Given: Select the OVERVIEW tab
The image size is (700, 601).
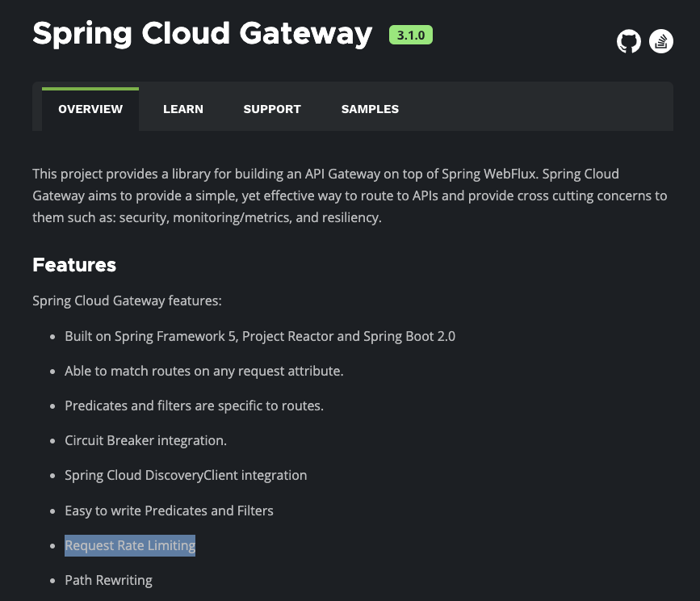Looking at the screenshot, I should point(90,109).
